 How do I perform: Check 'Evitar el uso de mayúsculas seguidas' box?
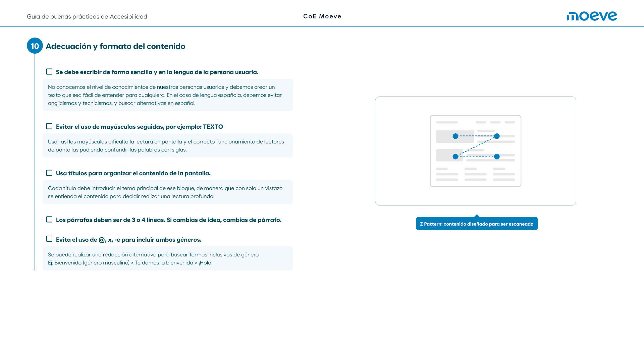coord(49,126)
